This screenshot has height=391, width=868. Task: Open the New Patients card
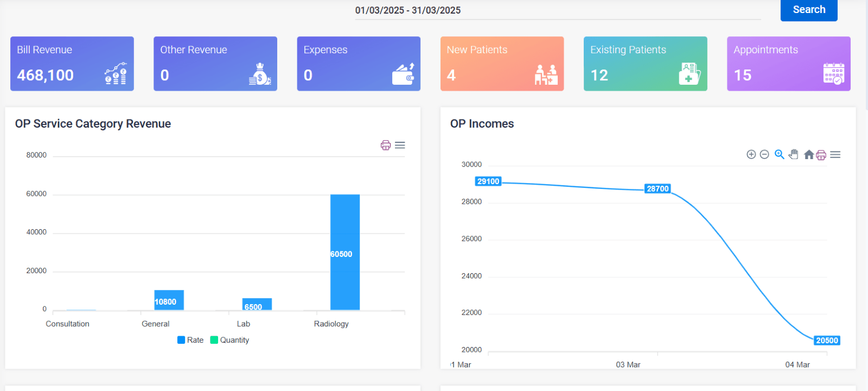pyautogui.click(x=502, y=64)
